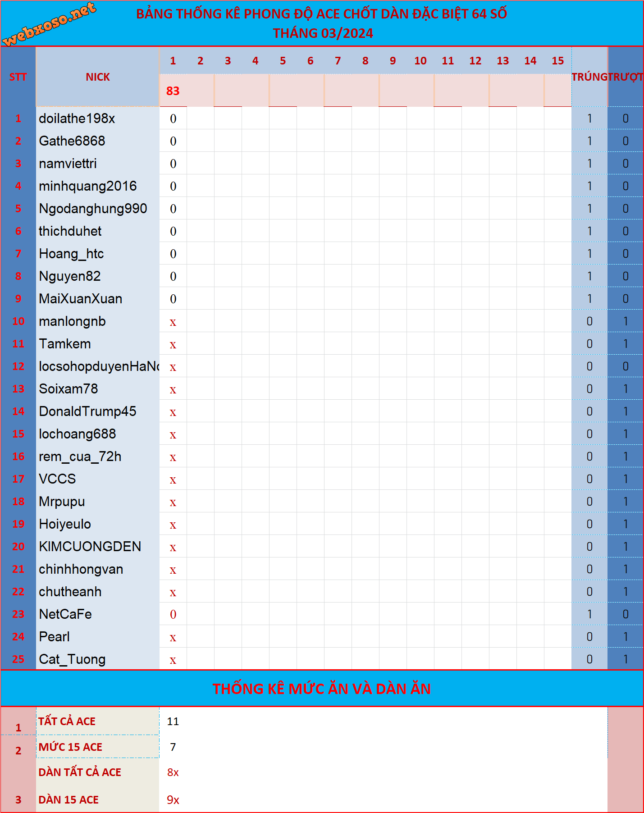Viewport: 644px width, 813px height.
Task: Select the KIMCUONGDEN nick
Action: [x=90, y=547]
